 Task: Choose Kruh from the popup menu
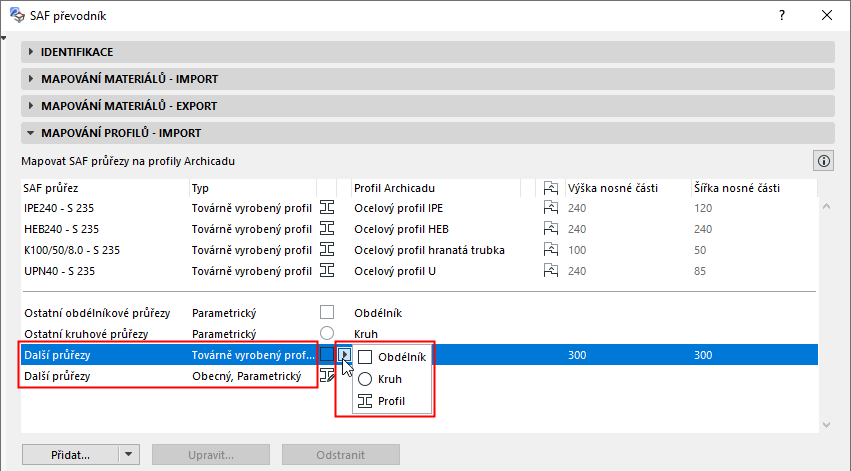388,379
